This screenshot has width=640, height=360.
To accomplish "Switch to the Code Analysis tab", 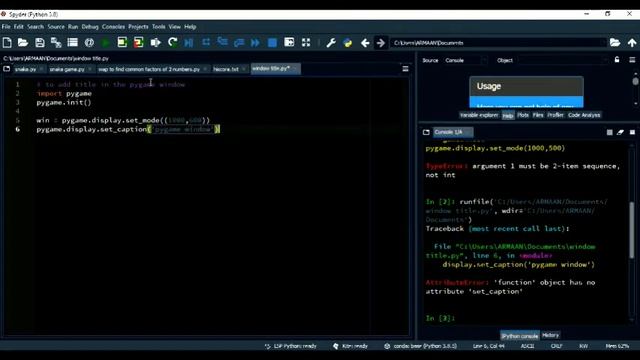I will 584,115.
